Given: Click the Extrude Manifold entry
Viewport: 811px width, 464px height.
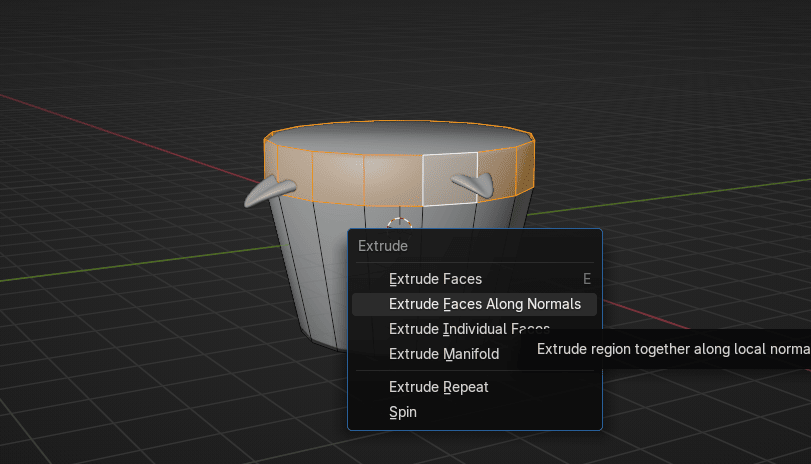Looking at the screenshot, I should [x=443, y=354].
